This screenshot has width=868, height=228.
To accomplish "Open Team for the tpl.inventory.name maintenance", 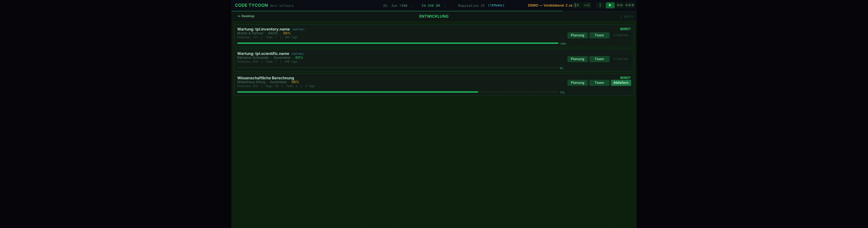I will click(x=599, y=35).
